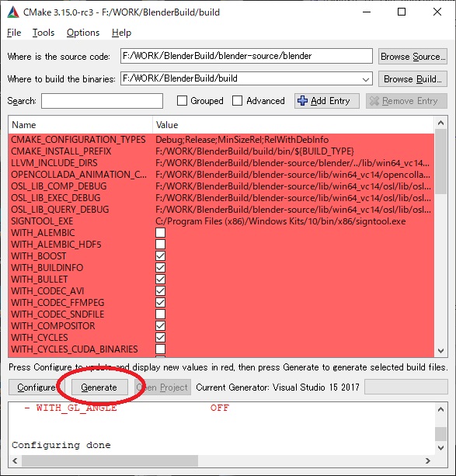Enable the Advanced checkbox
Viewport: 456px width, 476px height.
point(237,101)
